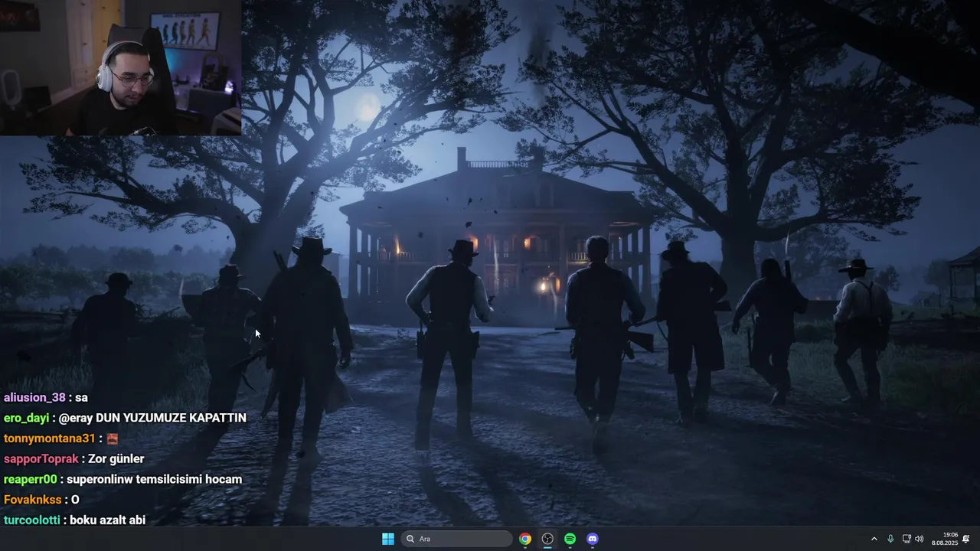This screenshot has height=551, width=980.
Task: Click chat username reaperr00
Action: pos(31,479)
